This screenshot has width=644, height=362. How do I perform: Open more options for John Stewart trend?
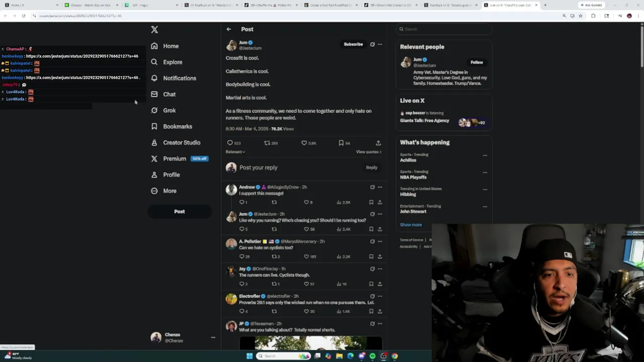coord(485,207)
